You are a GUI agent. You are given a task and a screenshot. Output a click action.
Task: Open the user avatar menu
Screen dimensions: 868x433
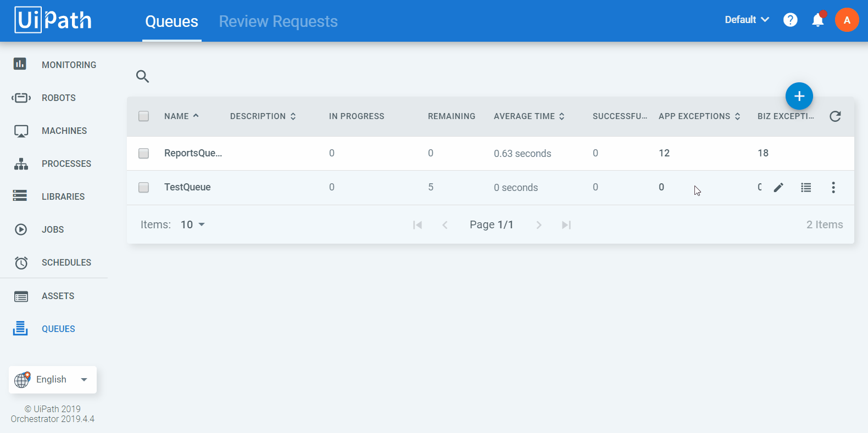[847, 20]
